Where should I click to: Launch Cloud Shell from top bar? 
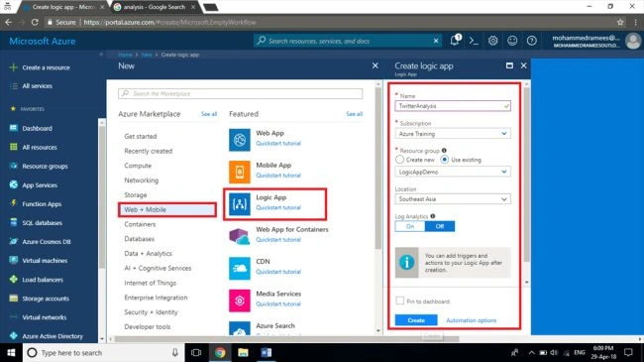click(x=474, y=41)
